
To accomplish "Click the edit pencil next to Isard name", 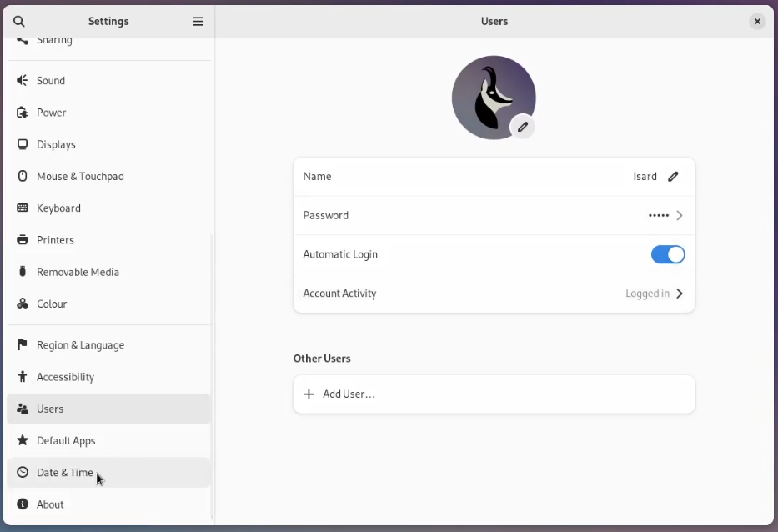I will (x=674, y=177).
